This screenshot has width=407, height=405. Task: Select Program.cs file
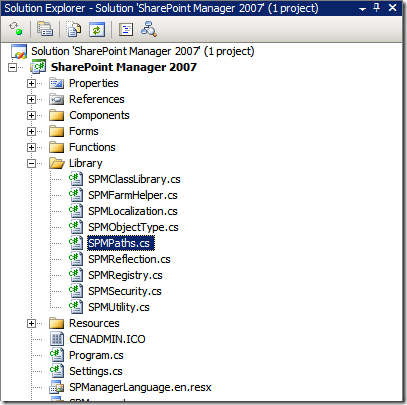[96, 355]
